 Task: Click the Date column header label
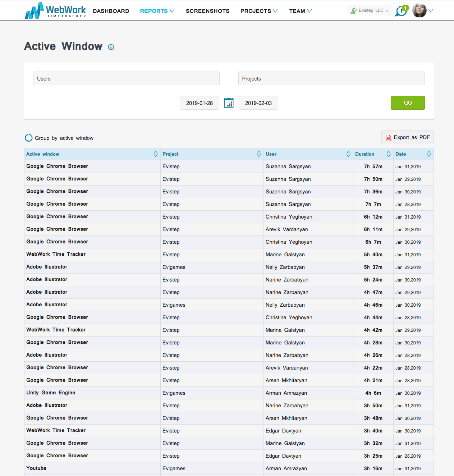coord(400,154)
